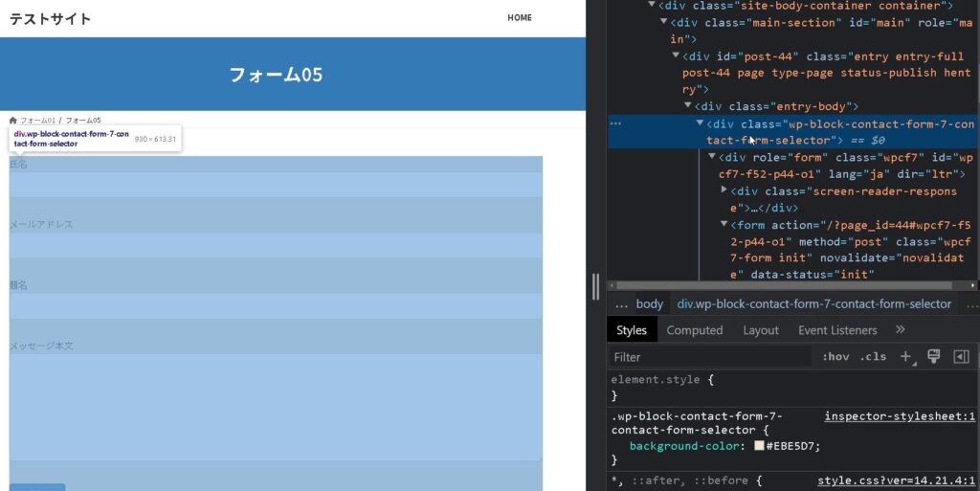The width and height of the screenshot is (980, 491).
Task: Click the HOME navigation link
Action: (x=520, y=17)
